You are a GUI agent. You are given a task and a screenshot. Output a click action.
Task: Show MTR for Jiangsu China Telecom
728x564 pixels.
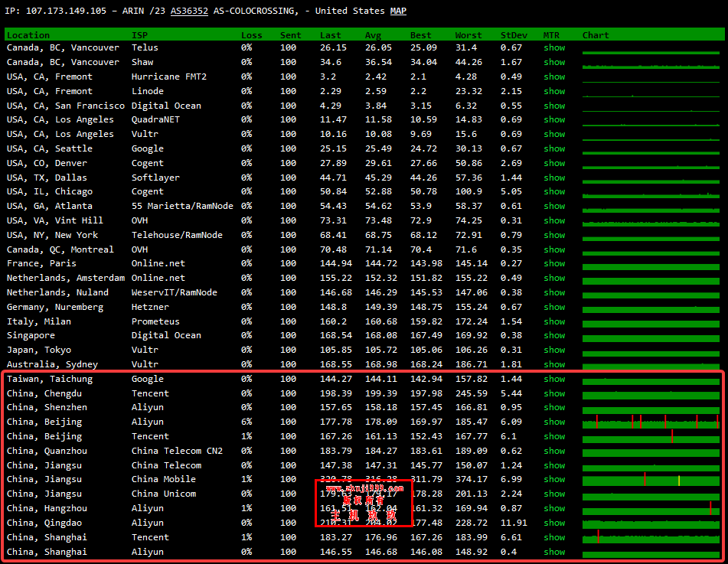[x=554, y=465]
